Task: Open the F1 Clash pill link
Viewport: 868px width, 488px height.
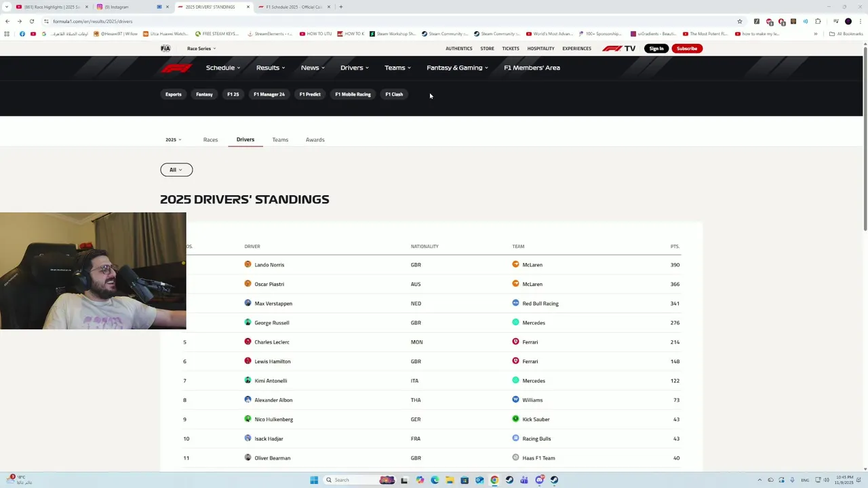Action: click(394, 94)
